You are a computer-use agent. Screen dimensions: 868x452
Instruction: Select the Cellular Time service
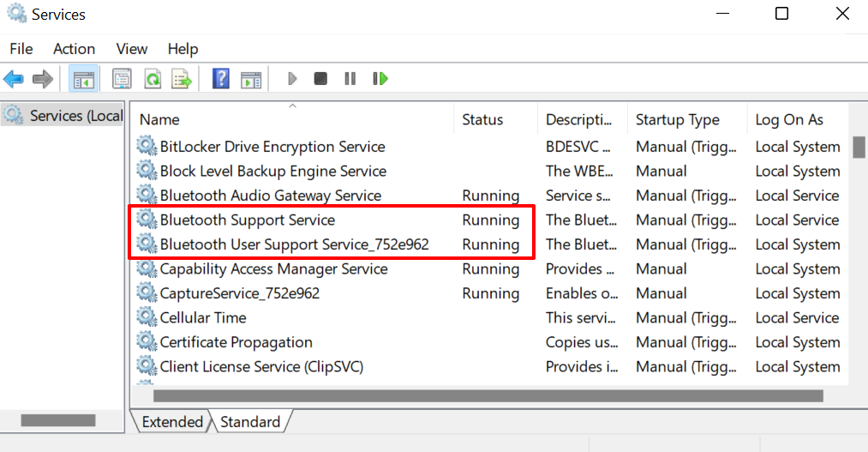(202, 318)
